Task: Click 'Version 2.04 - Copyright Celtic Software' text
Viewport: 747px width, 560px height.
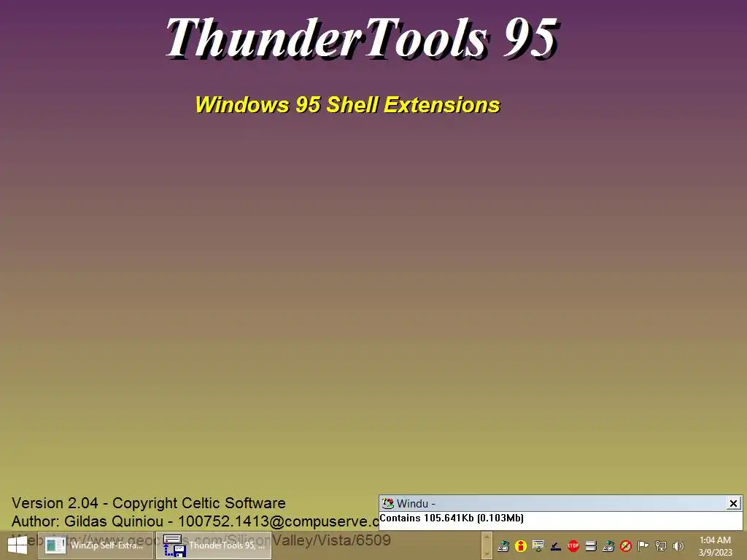Action: click(149, 503)
